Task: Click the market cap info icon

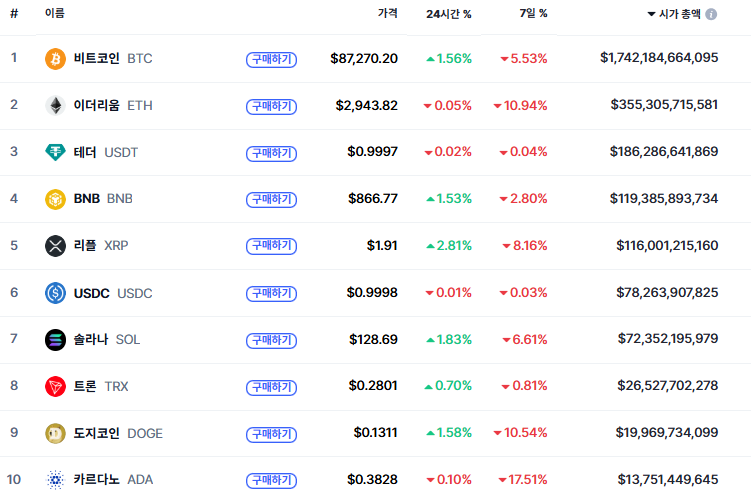Action: point(711,15)
